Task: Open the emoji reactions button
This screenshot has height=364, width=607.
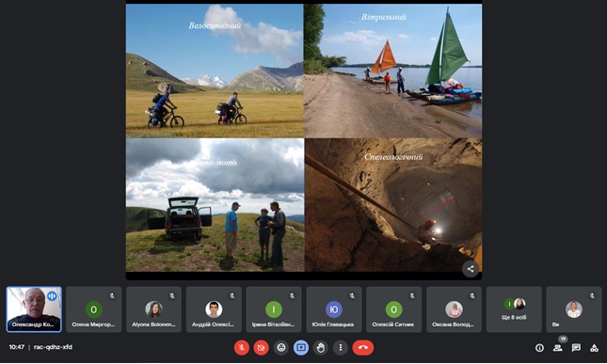Action: tap(281, 347)
